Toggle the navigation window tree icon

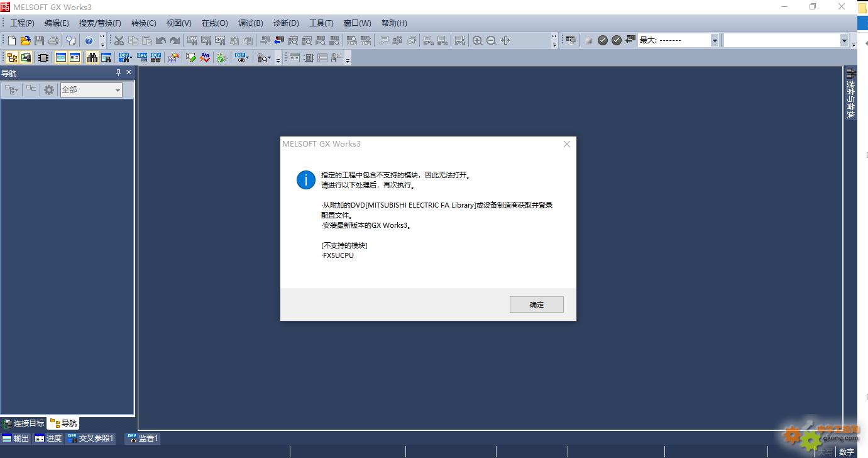pyautogui.click(x=12, y=57)
